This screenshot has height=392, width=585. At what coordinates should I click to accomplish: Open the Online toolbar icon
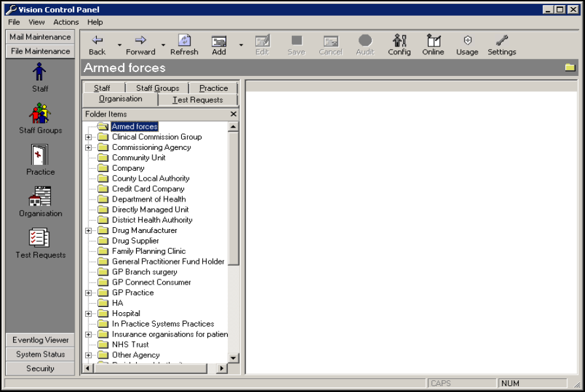coord(433,41)
